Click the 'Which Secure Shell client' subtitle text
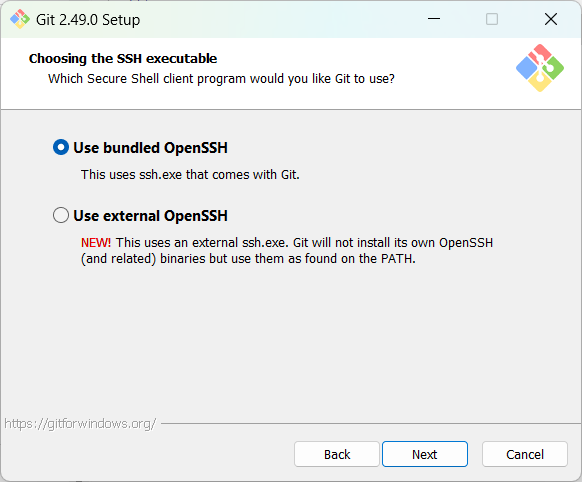 click(x=221, y=79)
